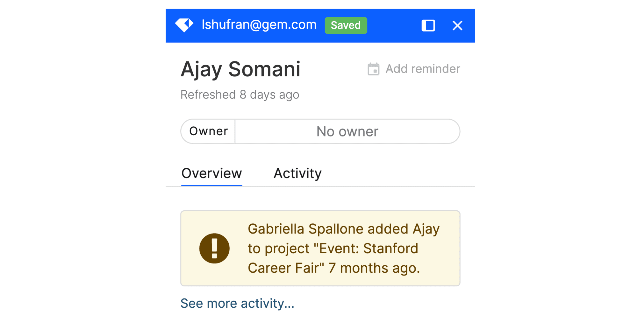Click Refreshed 8 days ago text

240,95
